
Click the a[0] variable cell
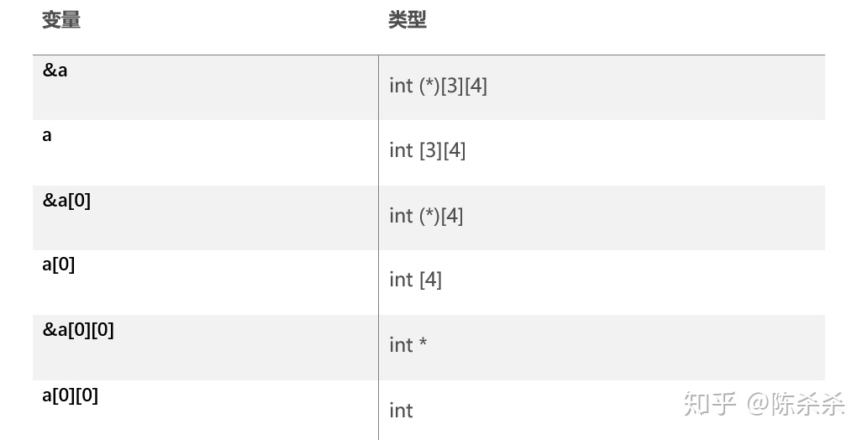point(59,265)
